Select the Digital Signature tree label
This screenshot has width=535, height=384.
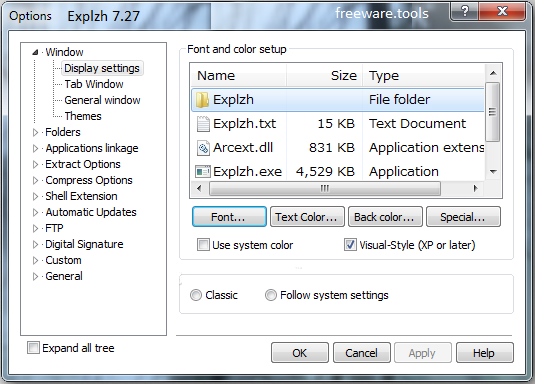[84, 244]
